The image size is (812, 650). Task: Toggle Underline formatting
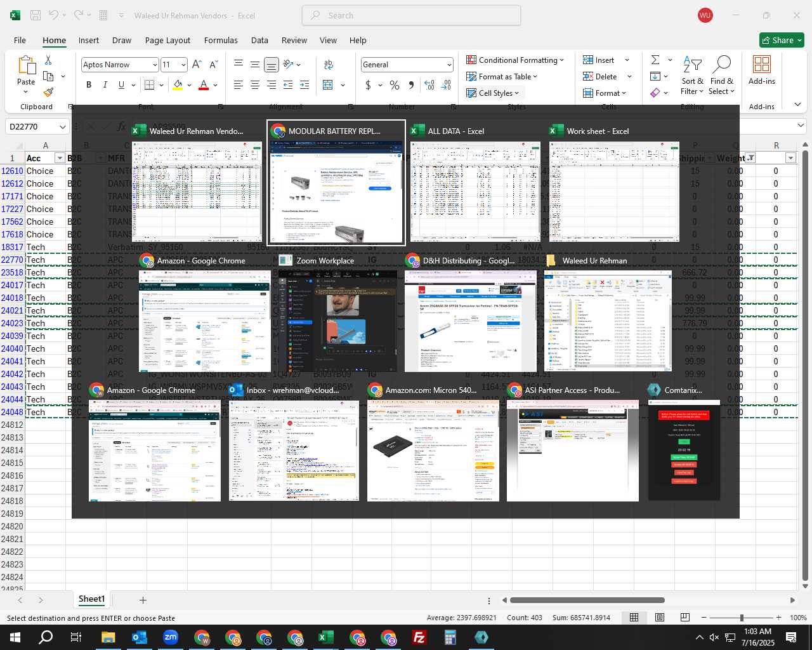pos(121,85)
